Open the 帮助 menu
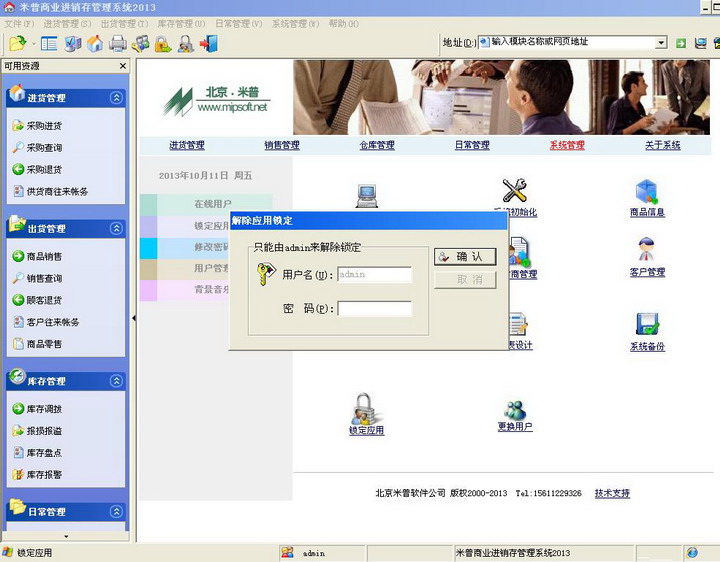 click(x=343, y=23)
